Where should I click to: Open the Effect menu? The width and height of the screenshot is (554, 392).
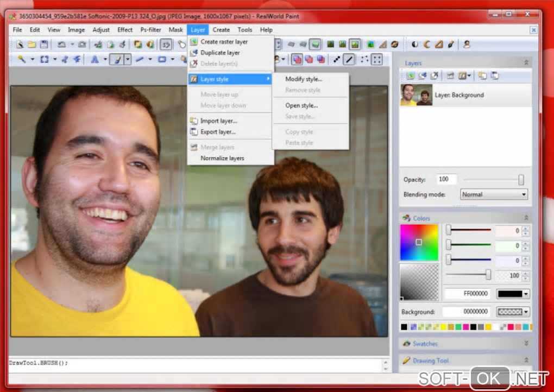tap(125, 30)
